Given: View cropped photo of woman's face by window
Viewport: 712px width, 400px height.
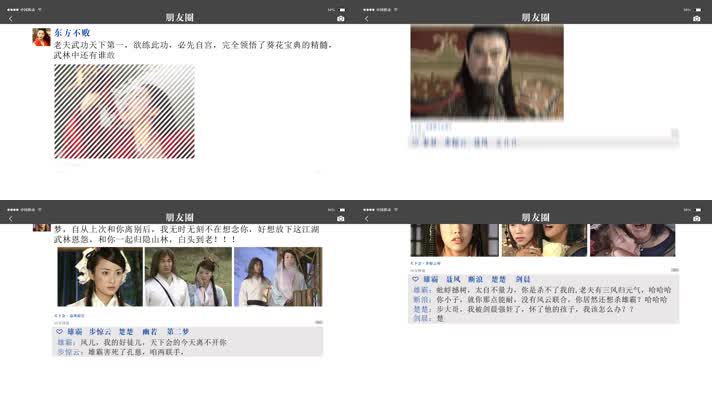Looking at the screenshot, I should tap(455, 240).
